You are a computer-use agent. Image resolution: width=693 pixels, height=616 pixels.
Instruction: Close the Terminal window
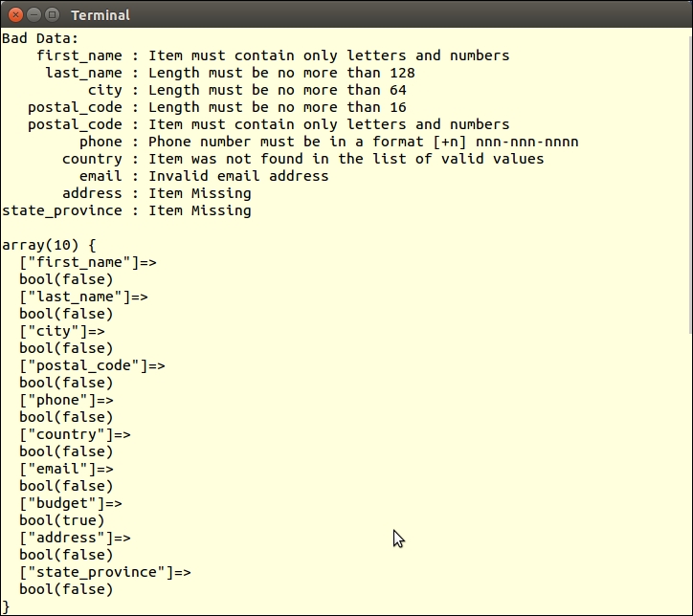(15, 14)
